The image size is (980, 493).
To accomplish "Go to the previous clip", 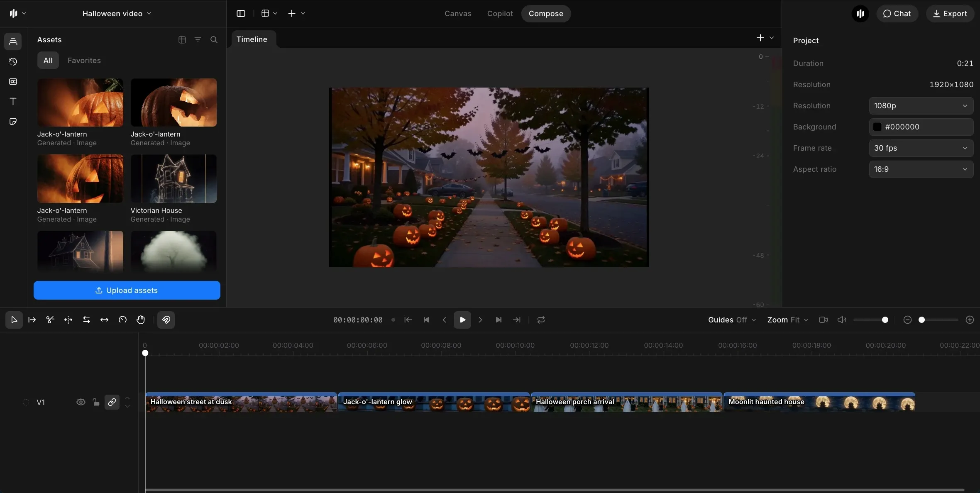I will point(426,320).
